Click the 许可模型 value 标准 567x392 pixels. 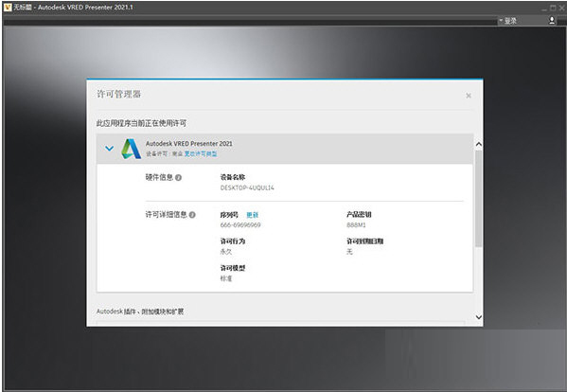[226, 278]
